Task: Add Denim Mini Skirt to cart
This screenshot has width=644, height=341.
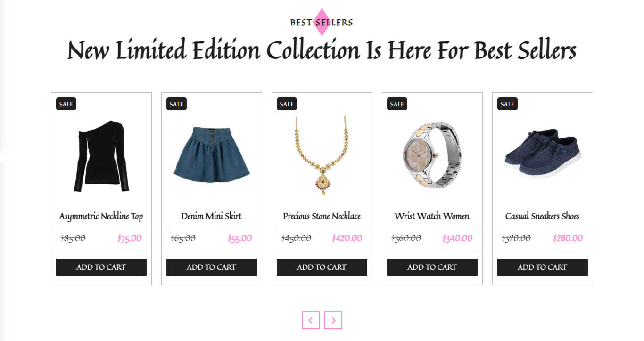Action: (212, 267)
